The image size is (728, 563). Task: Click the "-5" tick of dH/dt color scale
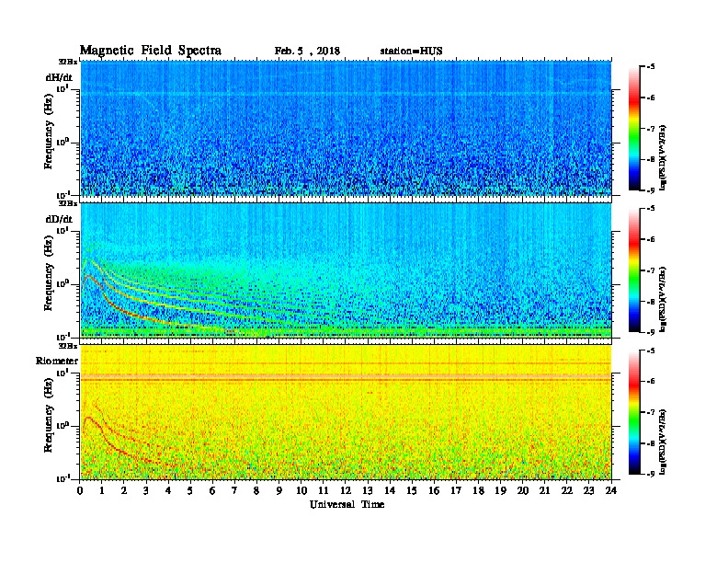point(651,67)
